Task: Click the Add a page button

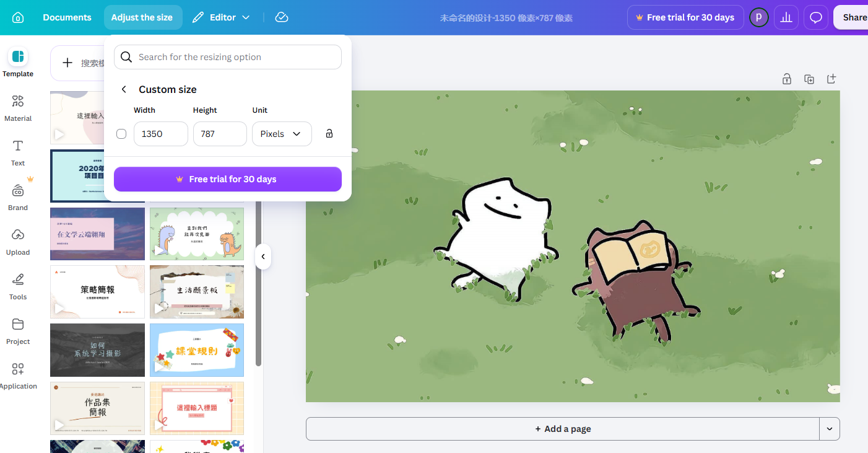Action: point(563,429)
